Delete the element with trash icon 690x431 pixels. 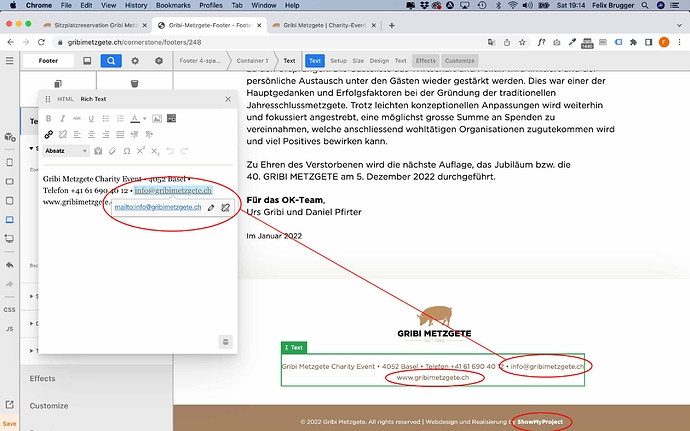pyautogui.click(x=135, y=83)
